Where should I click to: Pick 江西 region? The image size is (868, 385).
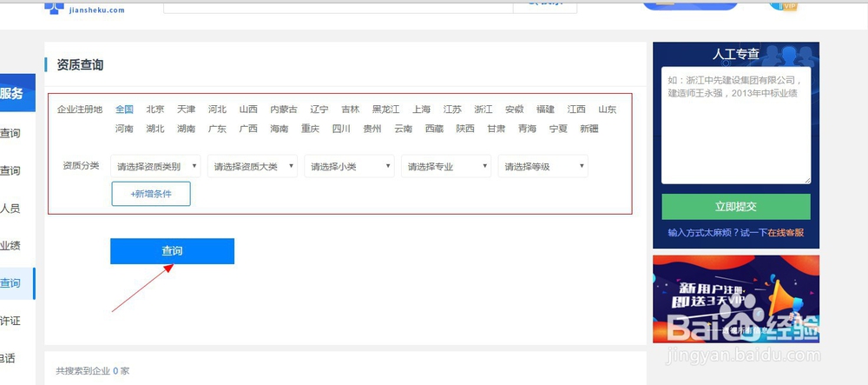tap(576, 110)
